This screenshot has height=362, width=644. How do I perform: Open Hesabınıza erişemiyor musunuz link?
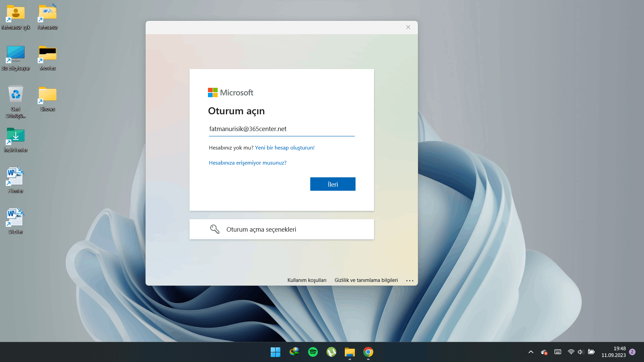click(x=248, y=163)
